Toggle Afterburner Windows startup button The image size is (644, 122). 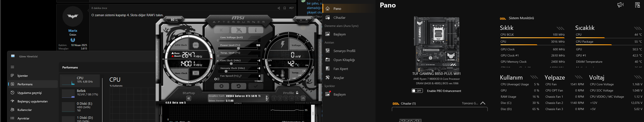[x=189, y=98]
